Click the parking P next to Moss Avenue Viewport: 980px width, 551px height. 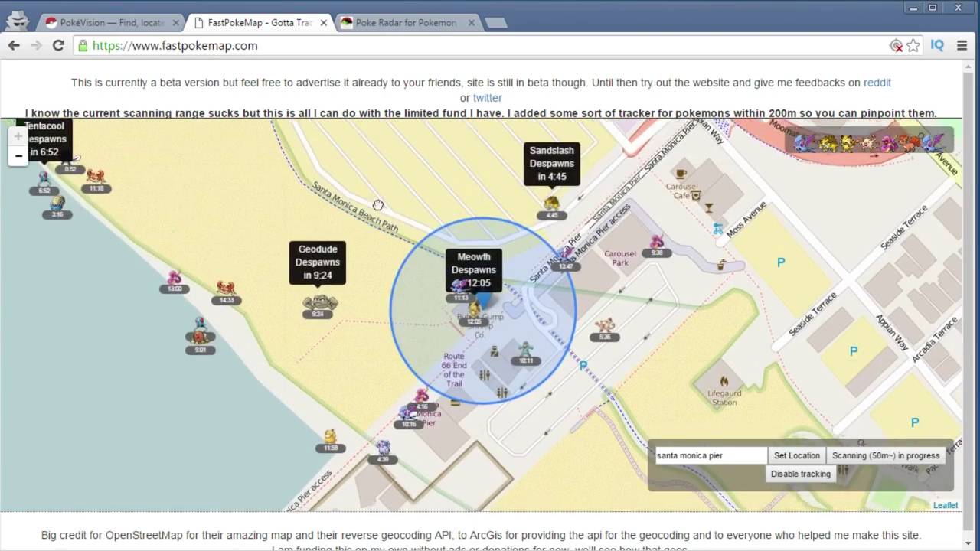tap(781, 262)
